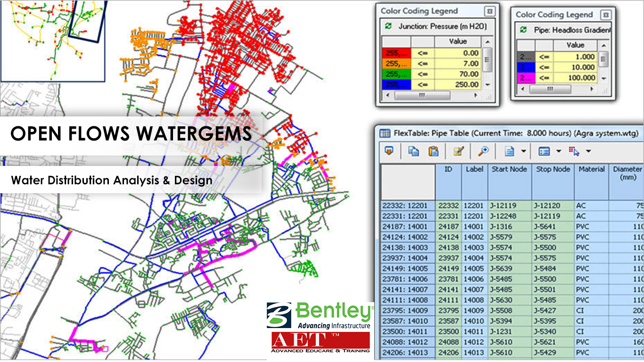Screen dimensions: 644x362
Task: Click the Report document icon in FlexTable
Action: click(x=510, y=151)
